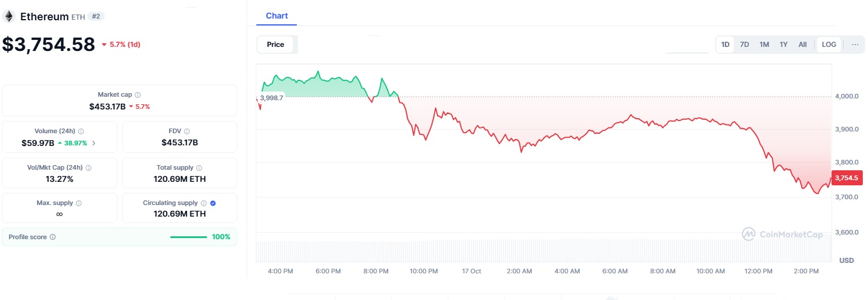Click the Max. supply info icon
This screenshot has width=868, height=300.
(79, 204)
